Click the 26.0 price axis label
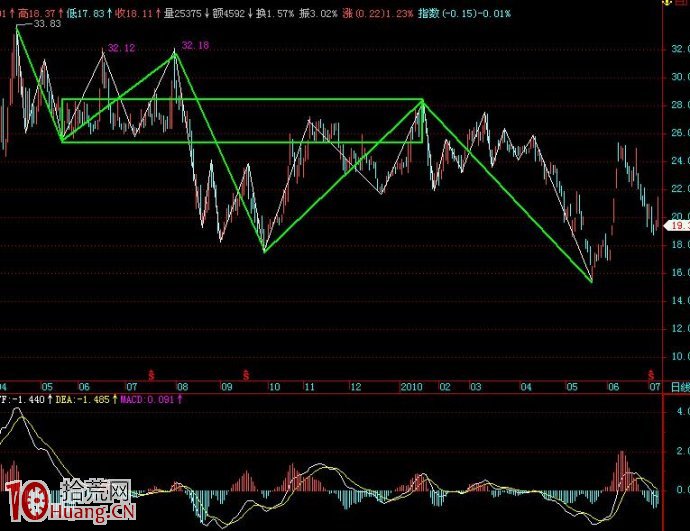The image size is (690, 531). [680, 133]
